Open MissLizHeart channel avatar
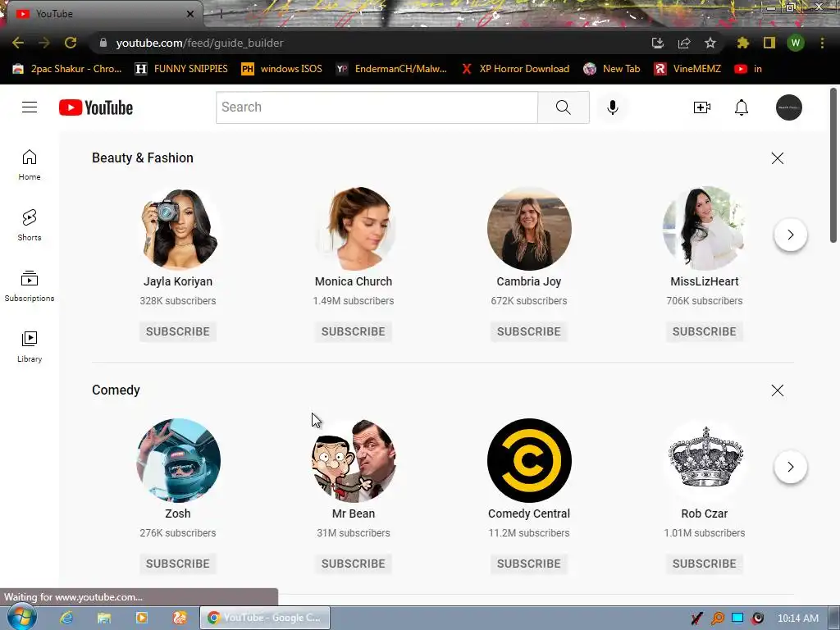 705,228
